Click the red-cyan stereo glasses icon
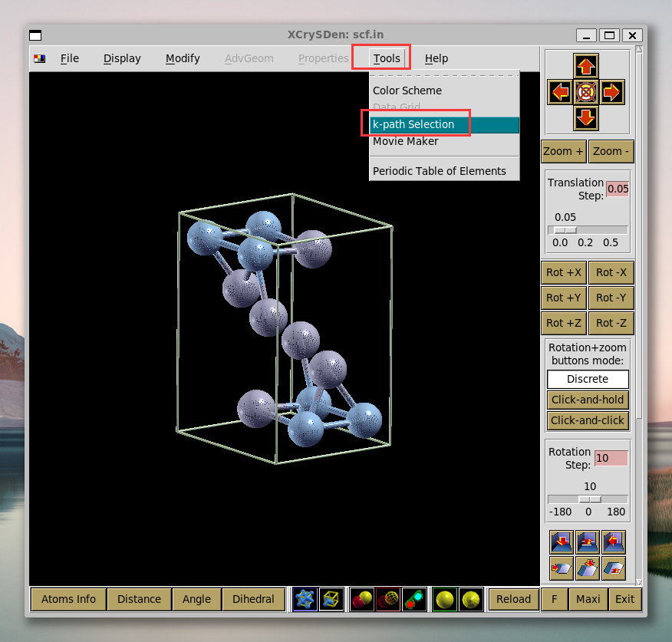The height and width of the screenshot is (642, 672). (414, 599)
